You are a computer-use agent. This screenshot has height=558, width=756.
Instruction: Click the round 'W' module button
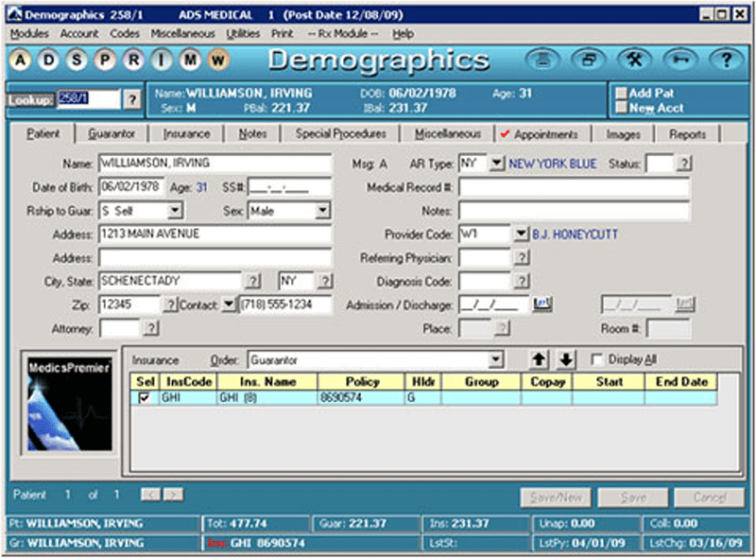point(218,61)
